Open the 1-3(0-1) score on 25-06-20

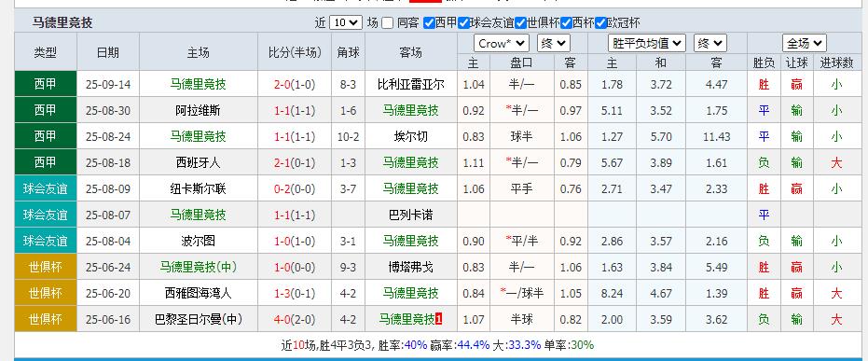coord(295,294)
